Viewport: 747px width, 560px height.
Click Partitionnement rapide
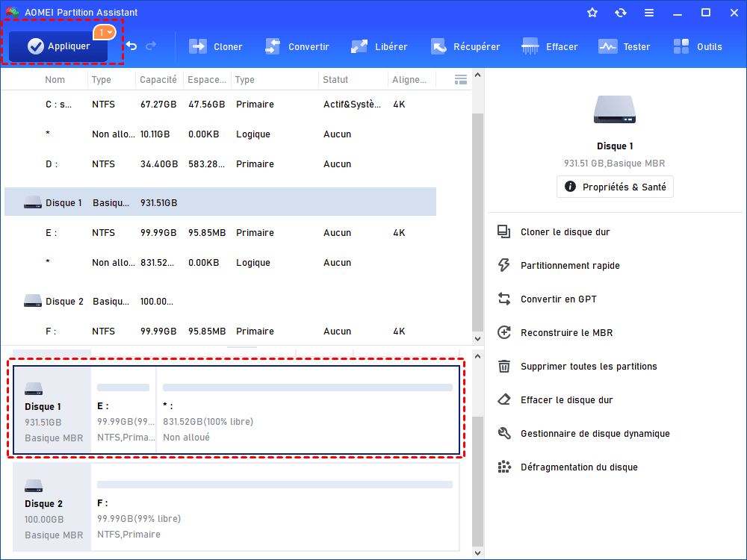(570, 266)
